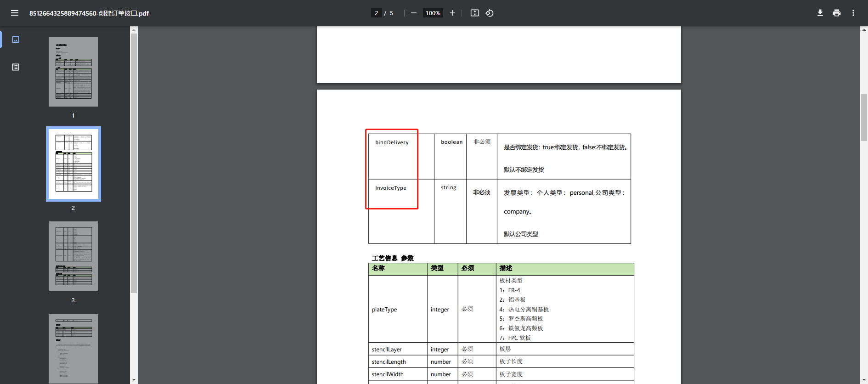Rotate the document counterclockwise
868x384 pixels.
490,13
